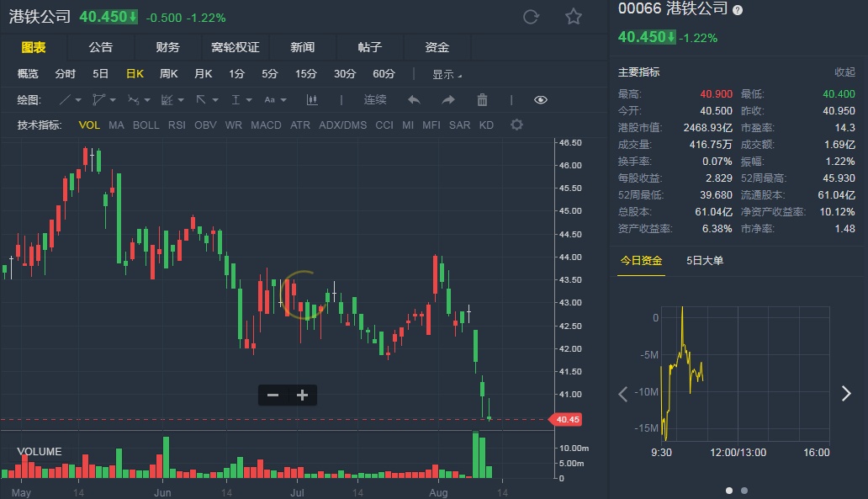Image resolution: width=868 pixels, height=499 pixels.
Task: Enable the SAR indicator
Action: (x=459, y=125)
